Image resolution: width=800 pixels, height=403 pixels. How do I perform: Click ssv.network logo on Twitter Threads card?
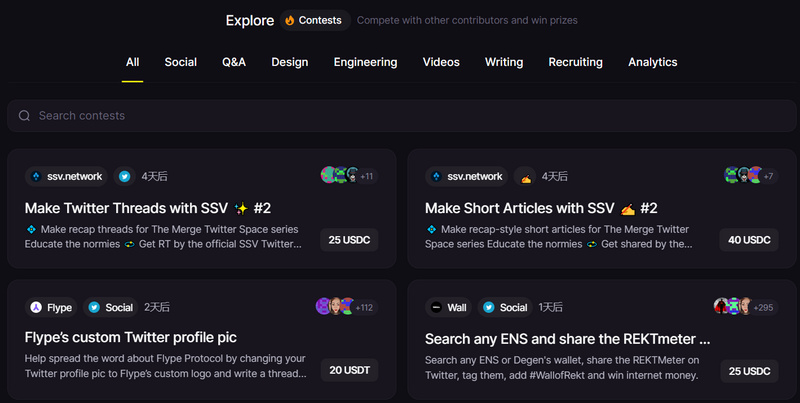click(x=37, y=177)
